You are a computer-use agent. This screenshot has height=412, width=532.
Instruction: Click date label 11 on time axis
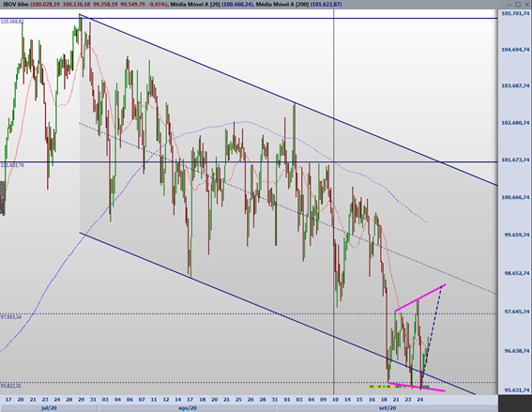[154, 400]
